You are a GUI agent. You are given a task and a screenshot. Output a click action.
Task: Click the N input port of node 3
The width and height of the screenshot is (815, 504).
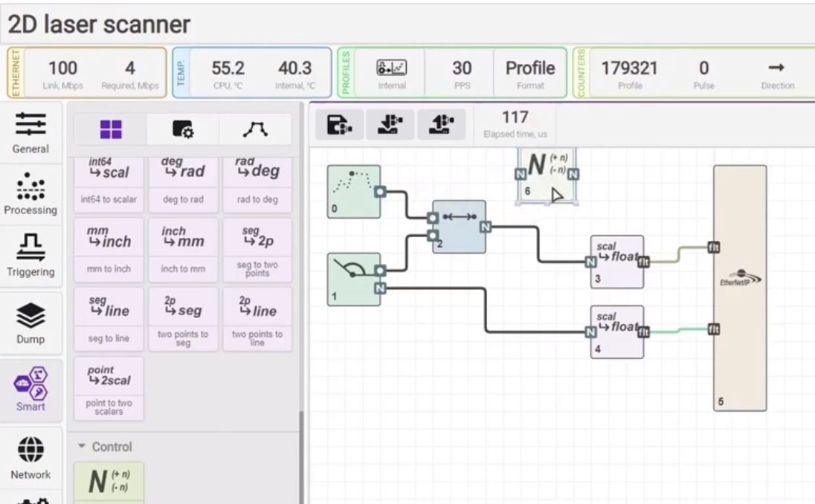pos(591,262)
